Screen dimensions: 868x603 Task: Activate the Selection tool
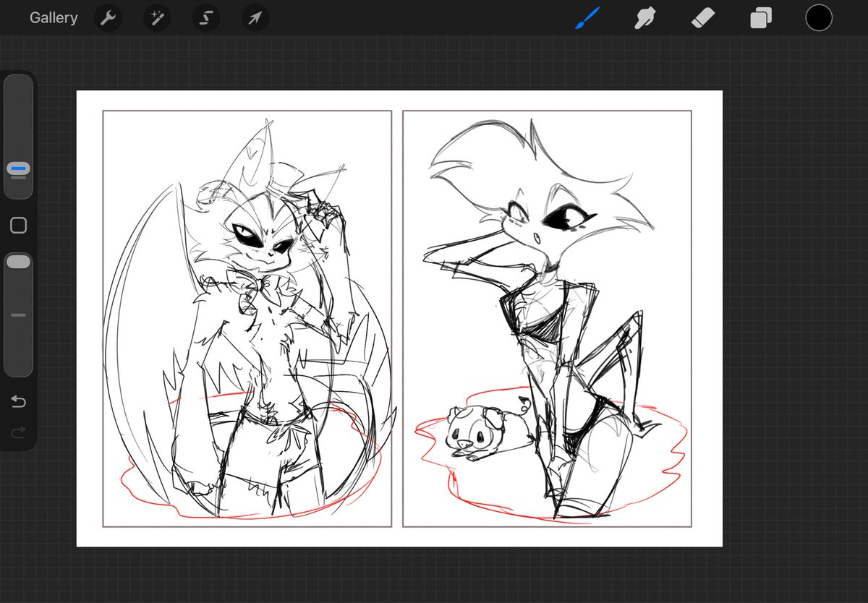click(206, 18)
